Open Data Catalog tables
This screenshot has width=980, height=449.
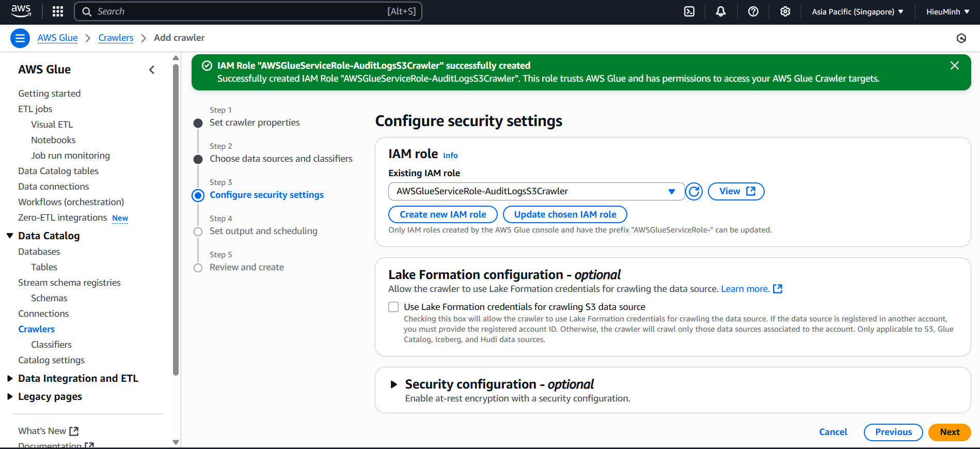coord(58,171)
